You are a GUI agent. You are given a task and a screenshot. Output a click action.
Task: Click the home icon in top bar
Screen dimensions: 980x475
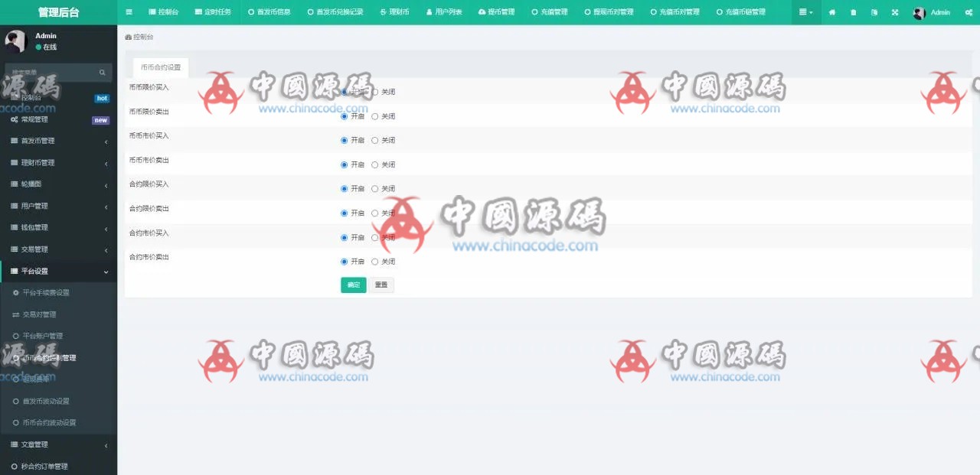pyautogui.click(x=832, y=12)
